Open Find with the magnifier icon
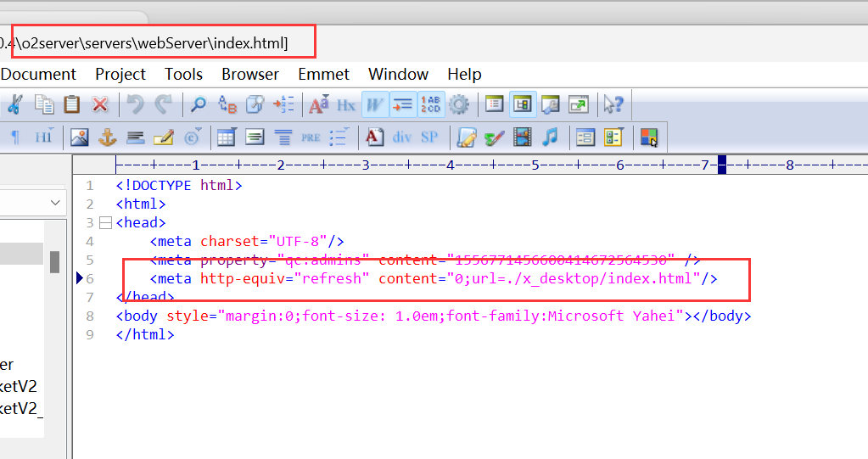Viewport: 868px width, 459px height. tap(199, 104)
